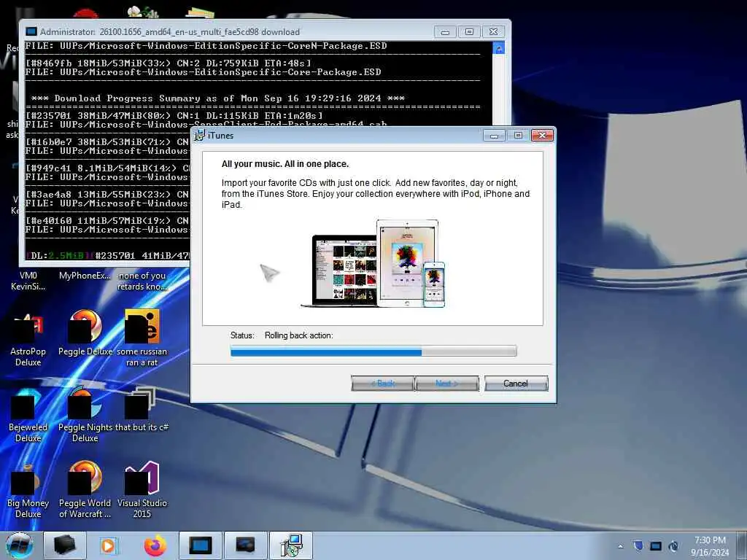Open the clock showing 7:30 PM
Viewport: 747px width, 560px height.
tap(711, 545)
